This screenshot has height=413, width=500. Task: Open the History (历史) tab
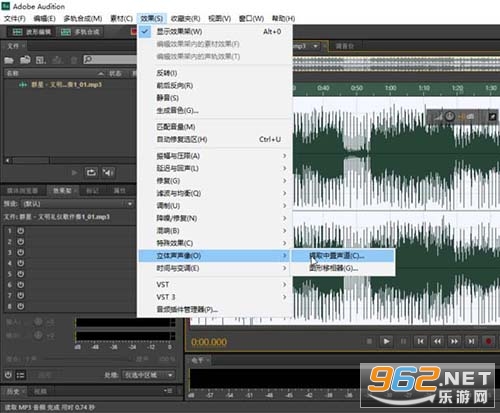[13, 391]
